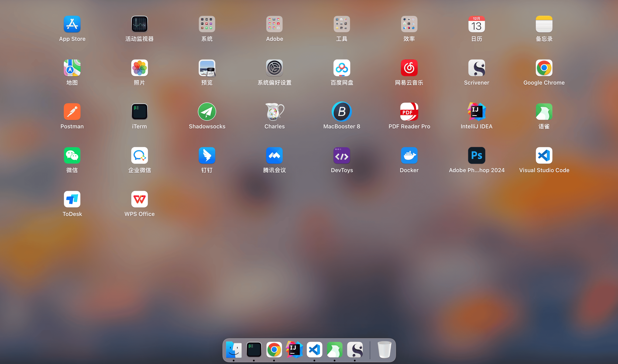Open the 系统 apps folder
This screenshot has height=364, width=618.
point(207,24)
